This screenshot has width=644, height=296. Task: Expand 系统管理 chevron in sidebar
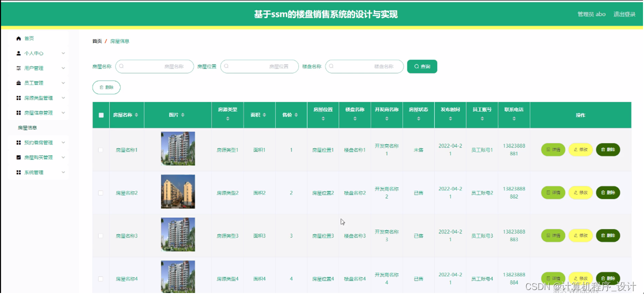pos(63,172)
